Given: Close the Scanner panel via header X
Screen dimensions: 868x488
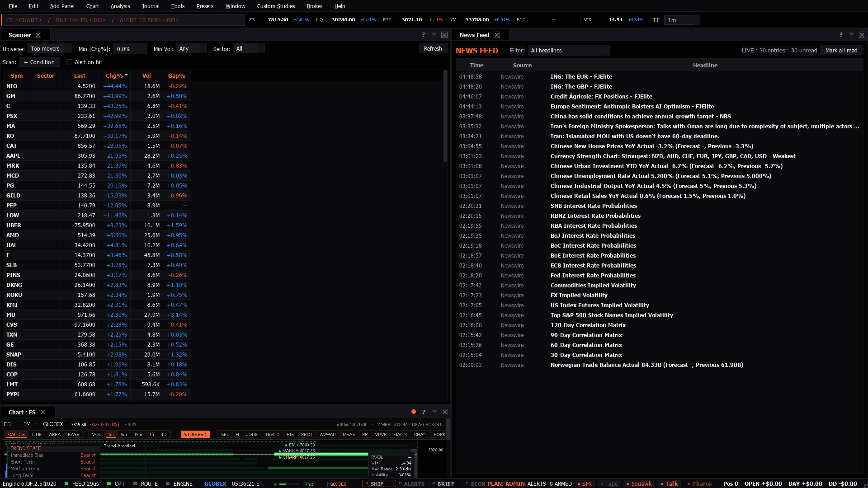Looking at the screenshot, I should tap(444, 35).
